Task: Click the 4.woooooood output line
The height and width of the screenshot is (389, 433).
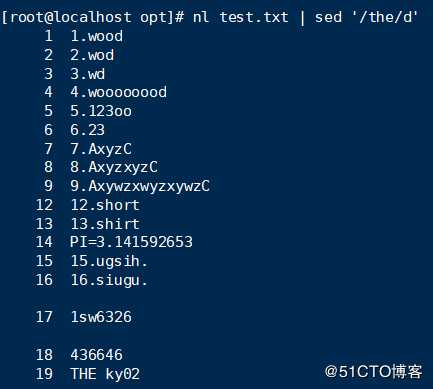Action: pos(118,92)
